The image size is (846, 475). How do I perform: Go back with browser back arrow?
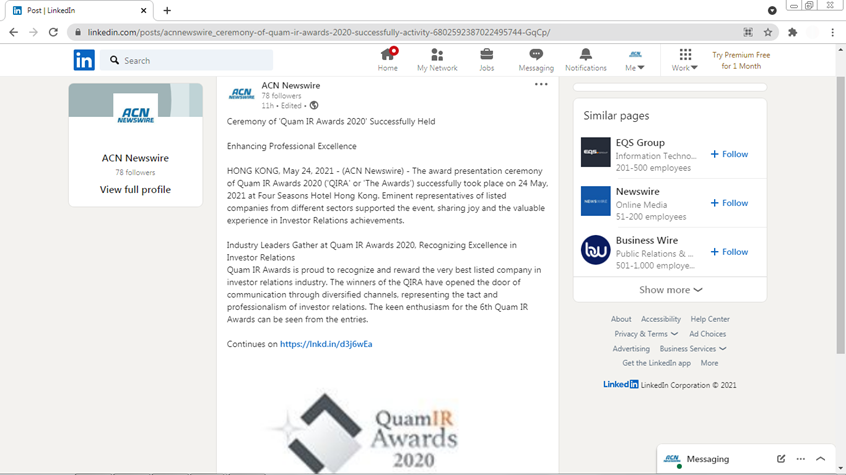pyautogui.click(x=13, y=32)
